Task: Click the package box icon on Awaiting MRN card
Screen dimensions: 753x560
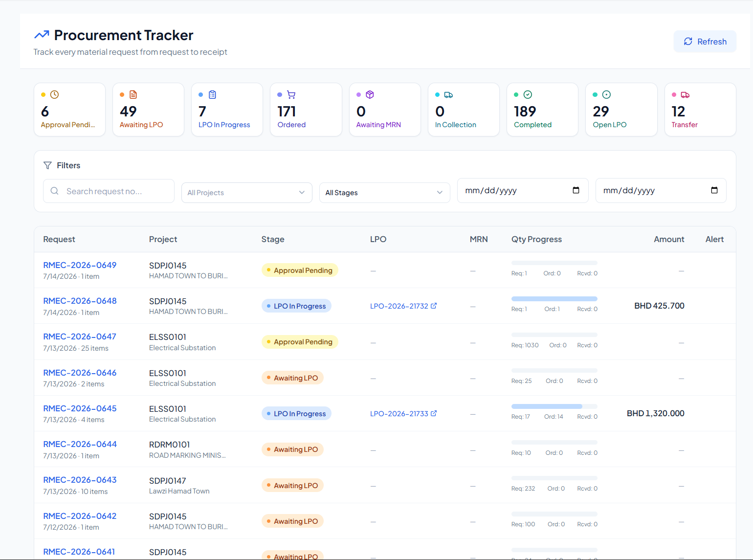Action: (370, 94)
